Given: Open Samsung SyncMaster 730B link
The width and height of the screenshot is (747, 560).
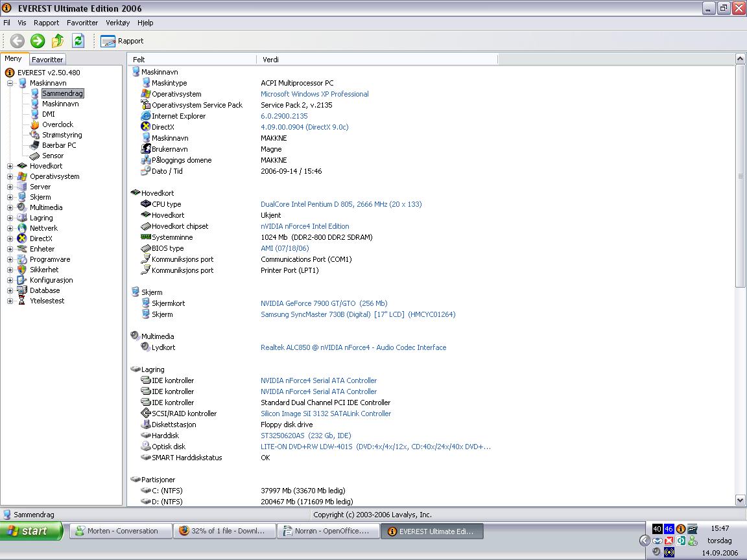Looking at the screenshot, I should tap(358, 314).
